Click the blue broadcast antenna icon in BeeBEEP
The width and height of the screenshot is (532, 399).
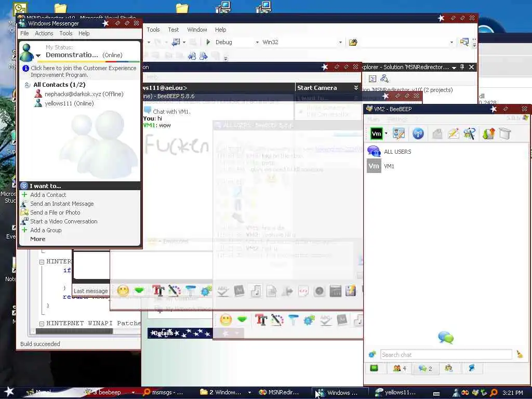418,134
